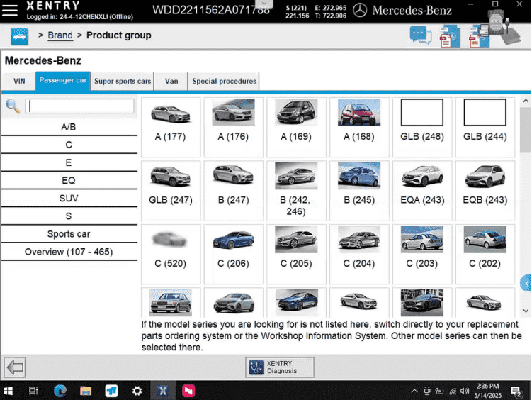This screenshot has height=400, width=532.
Task: Open Task View on the taskbar
Action: tap(33, 391)
